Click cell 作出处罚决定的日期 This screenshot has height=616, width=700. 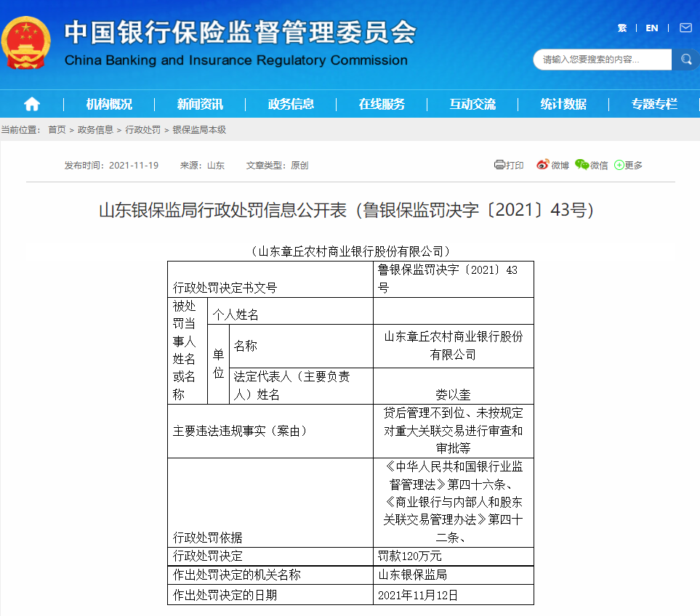pos(270,595)
